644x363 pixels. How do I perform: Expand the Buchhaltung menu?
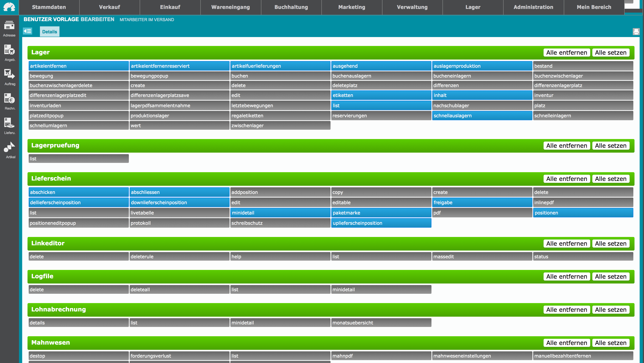click(291, 7)
